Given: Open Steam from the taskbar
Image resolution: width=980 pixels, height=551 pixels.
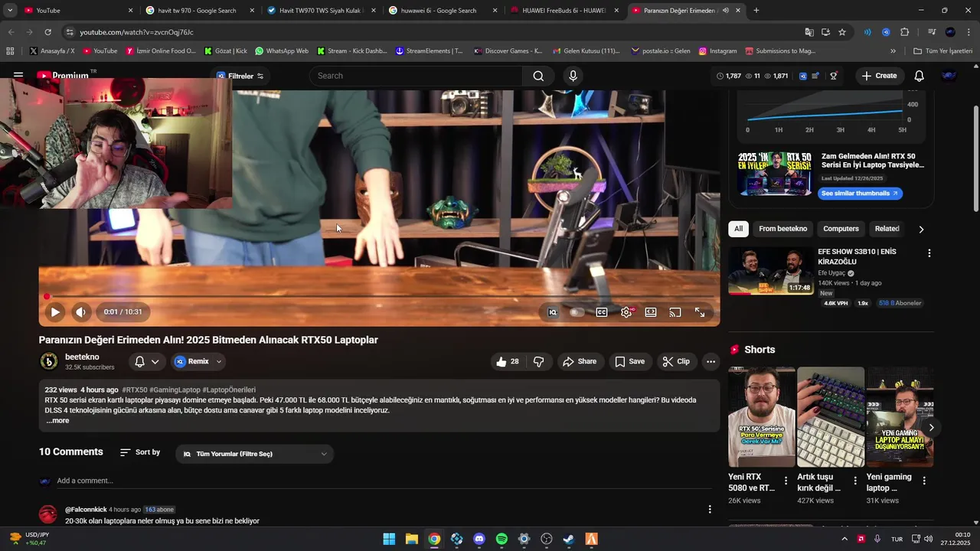Looking at the screenshot, I should pos(569,539).
